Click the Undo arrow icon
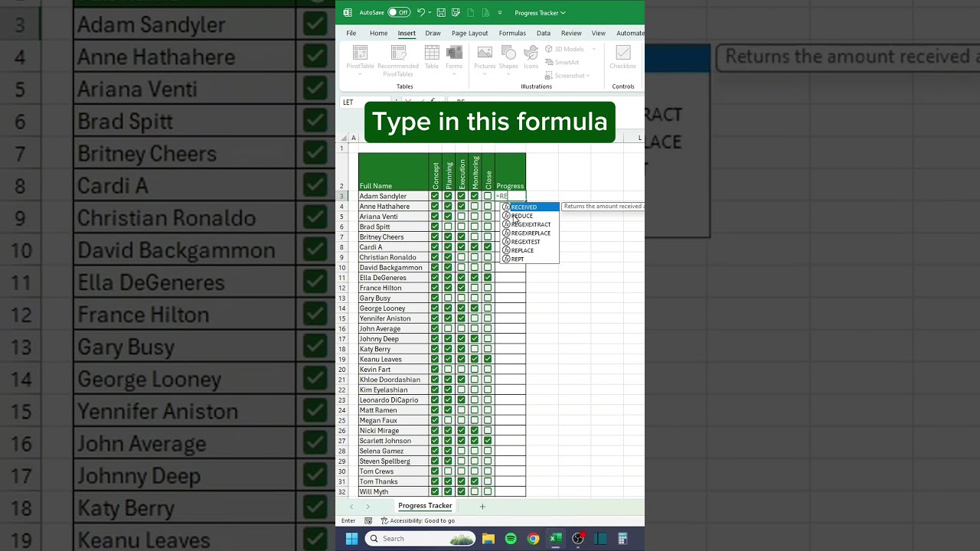The width and height of the screenshot is (980, 551). coord(420,12)
